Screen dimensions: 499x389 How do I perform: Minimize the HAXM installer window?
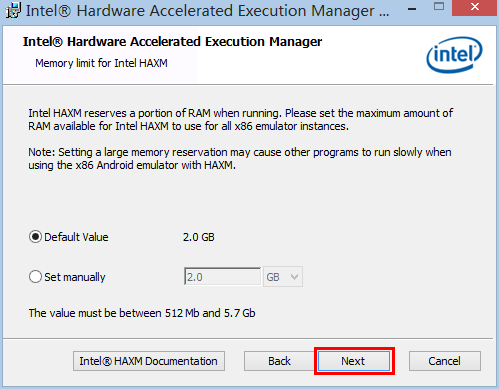point(412,9)
